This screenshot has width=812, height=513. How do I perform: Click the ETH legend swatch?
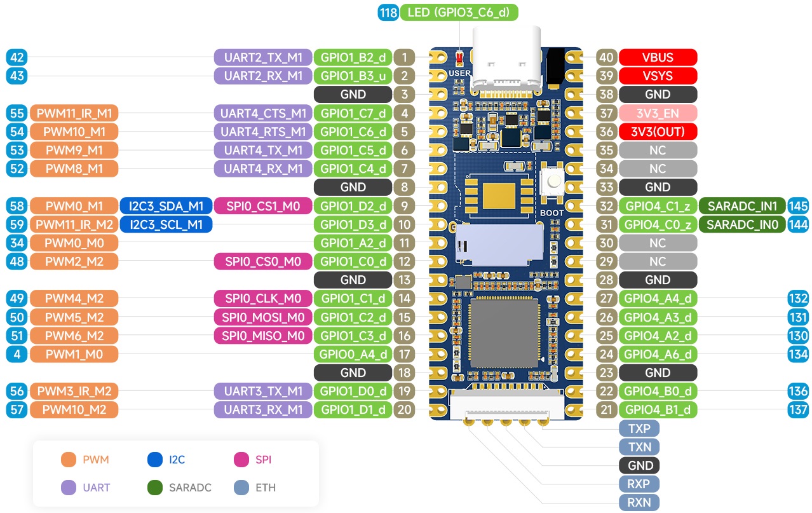coord(241,488)
